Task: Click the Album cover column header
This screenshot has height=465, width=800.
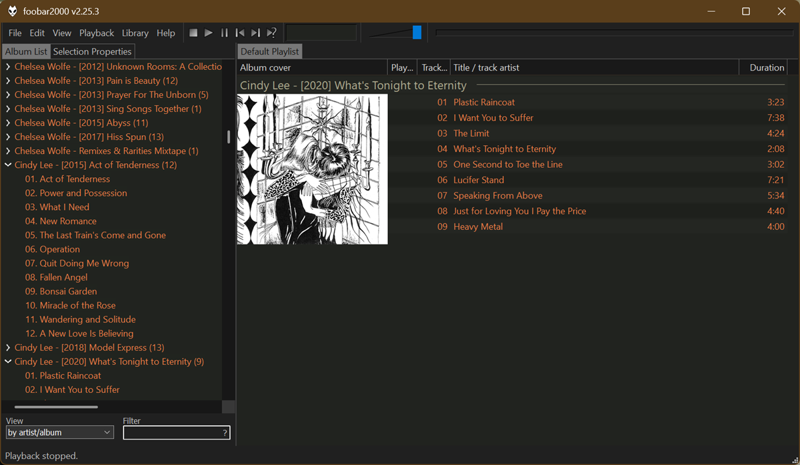Action: pyautogui.click(x=312, y=67)
